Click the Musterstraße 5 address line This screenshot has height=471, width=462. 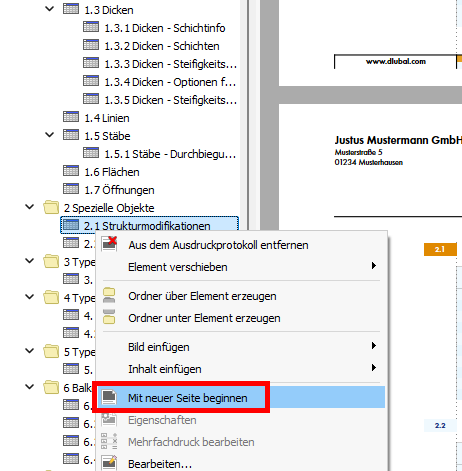[358, 152]
